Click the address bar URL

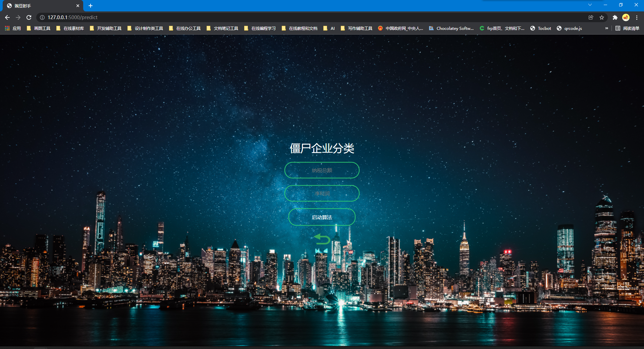click(x=72, y=17)
